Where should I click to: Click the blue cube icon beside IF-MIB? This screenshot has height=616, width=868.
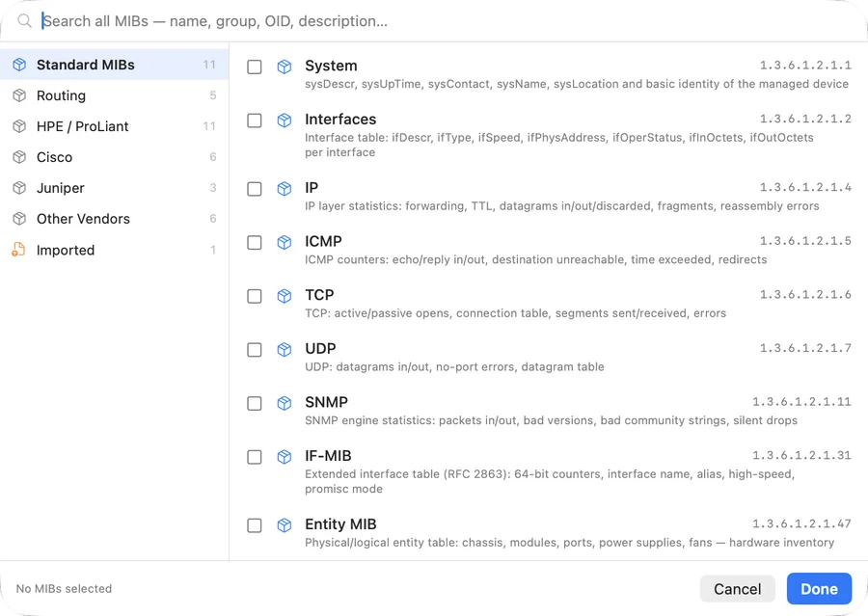pyautogui.click(x=285, y=457)
